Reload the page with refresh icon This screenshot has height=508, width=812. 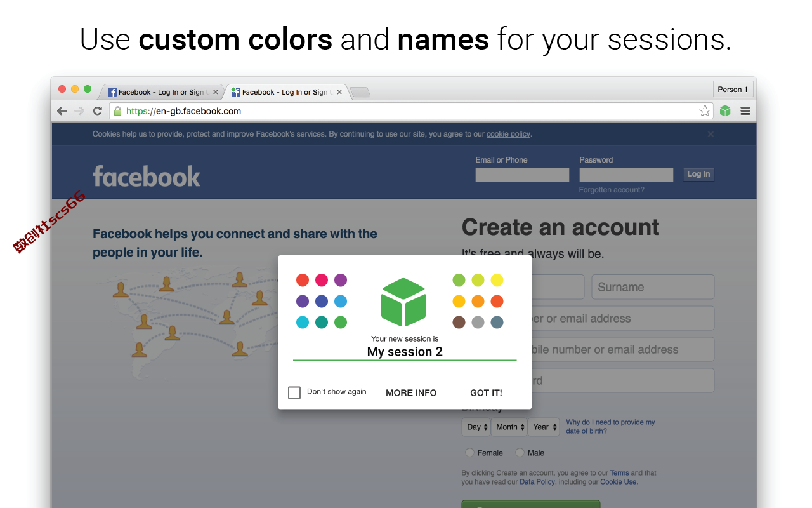98,111
